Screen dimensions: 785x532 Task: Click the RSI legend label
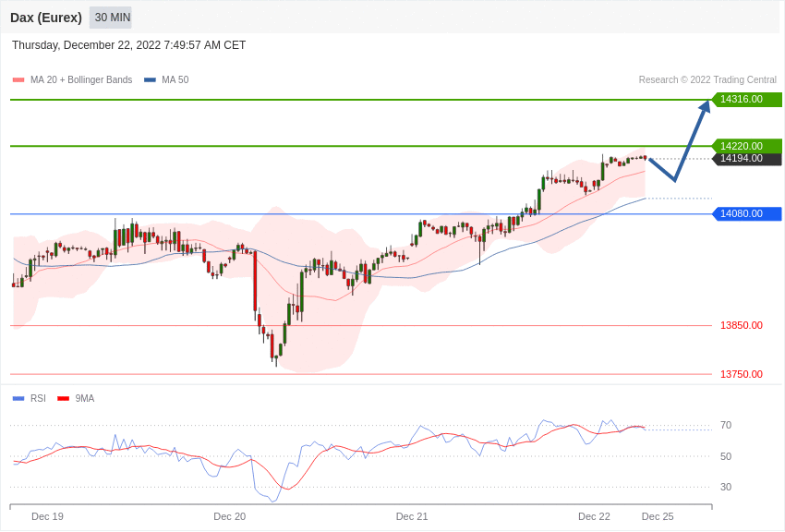[38, 398]
